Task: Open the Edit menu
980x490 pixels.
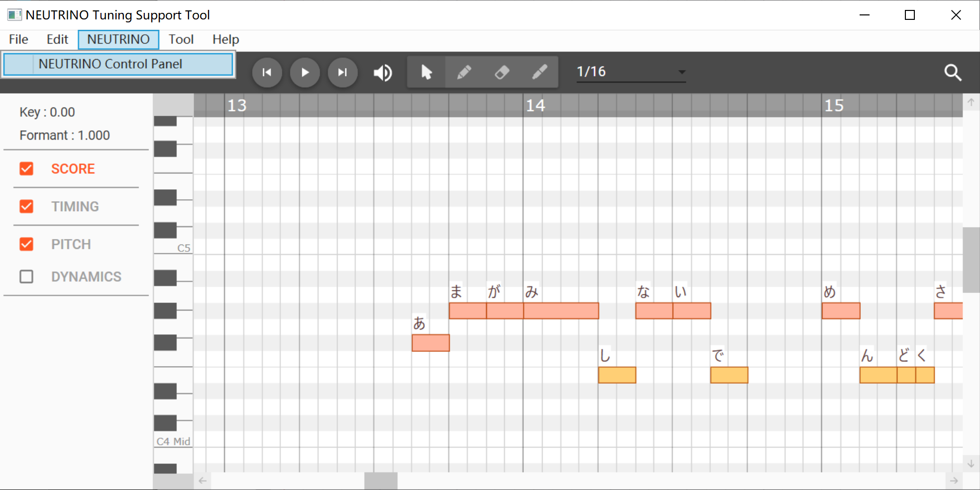Action: tap(57, 39)
